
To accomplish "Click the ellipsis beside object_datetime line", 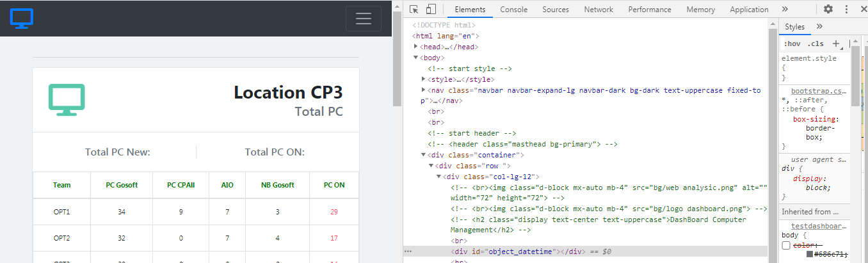I will pos(408,251).
